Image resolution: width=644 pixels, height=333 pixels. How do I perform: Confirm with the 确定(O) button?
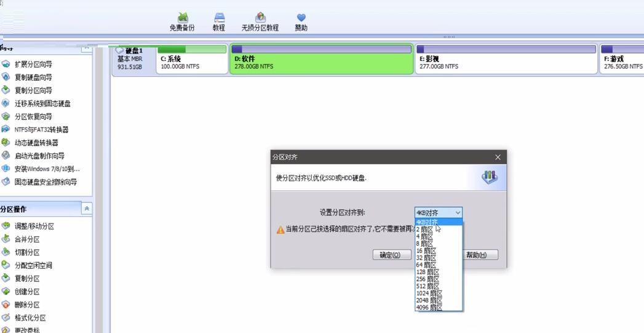392,255
